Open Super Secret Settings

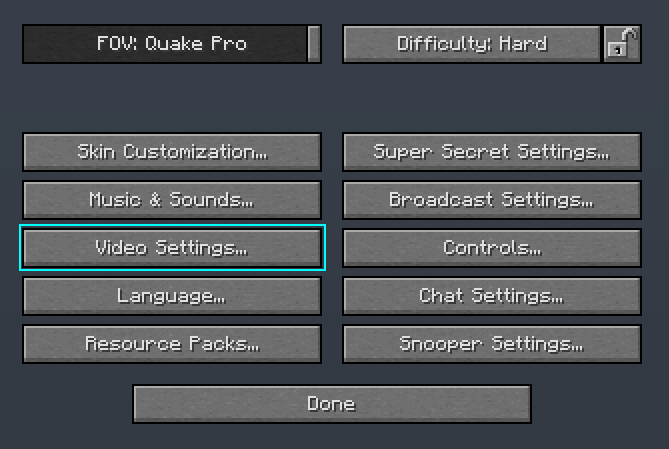point(492,152)
